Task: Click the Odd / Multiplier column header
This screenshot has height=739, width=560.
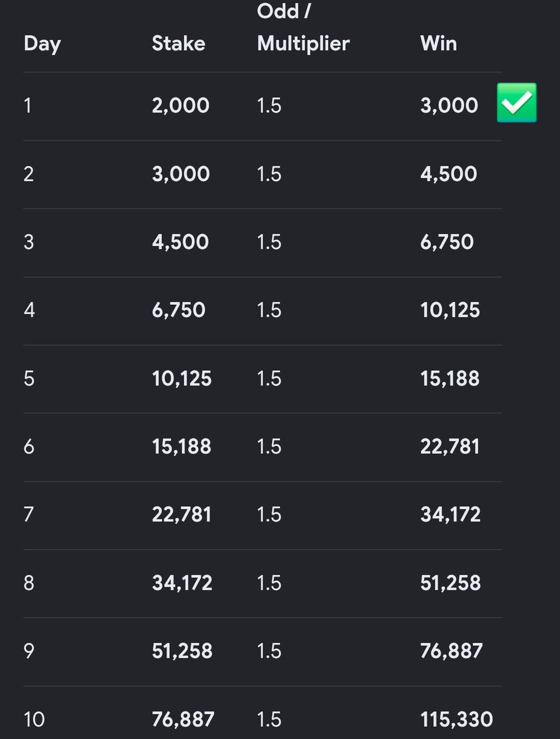Action: (303, 28)
